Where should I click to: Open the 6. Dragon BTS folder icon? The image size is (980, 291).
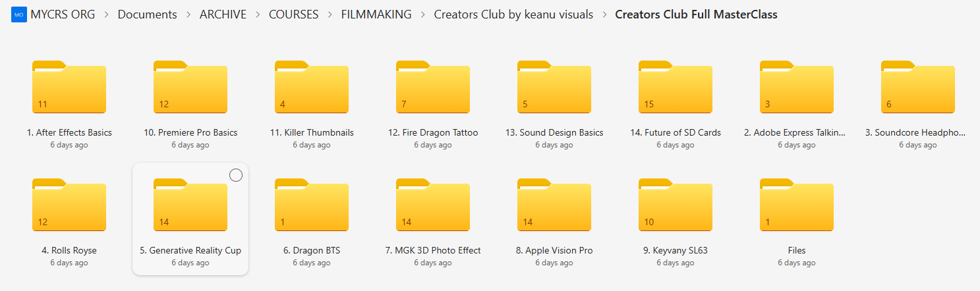point(312,205)
